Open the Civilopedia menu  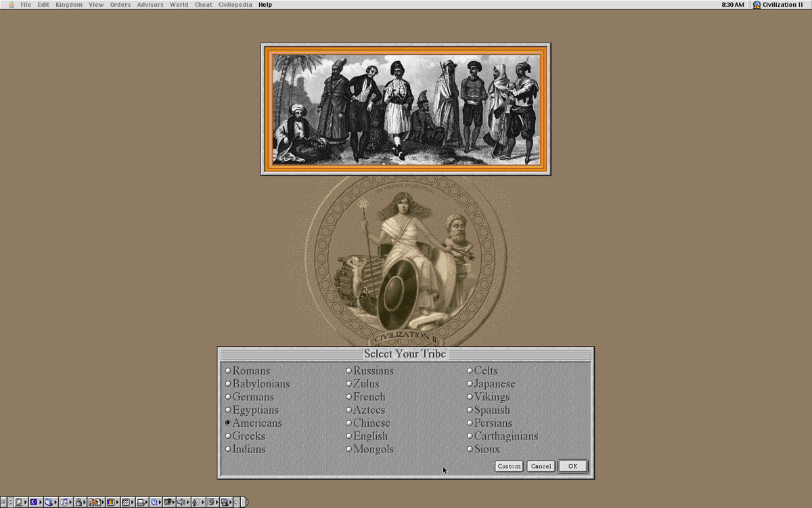(235, 5)
